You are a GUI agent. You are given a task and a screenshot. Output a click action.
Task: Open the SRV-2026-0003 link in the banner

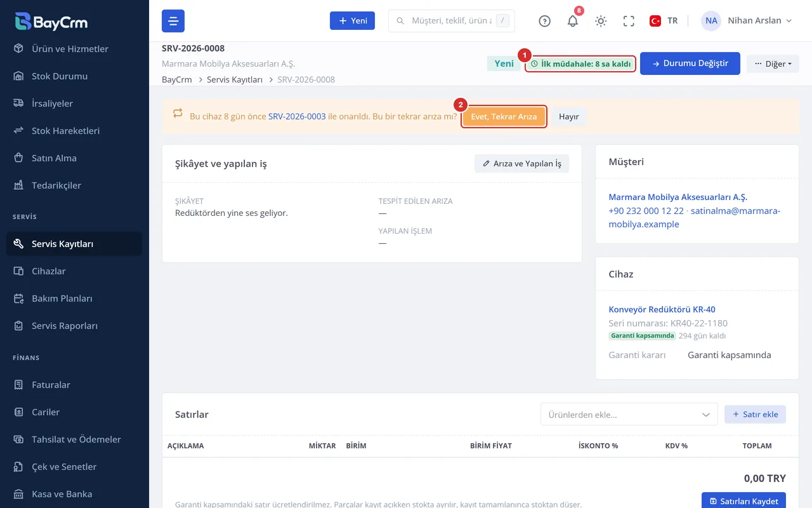297,117
